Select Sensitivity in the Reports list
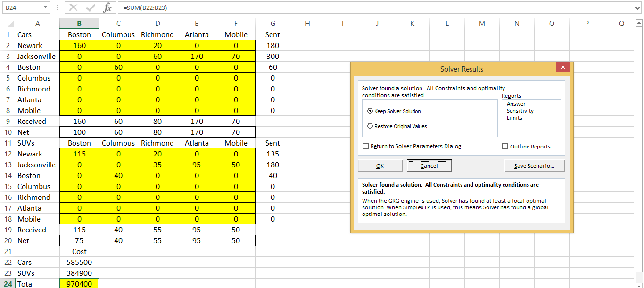 click(x=520, y=110)
